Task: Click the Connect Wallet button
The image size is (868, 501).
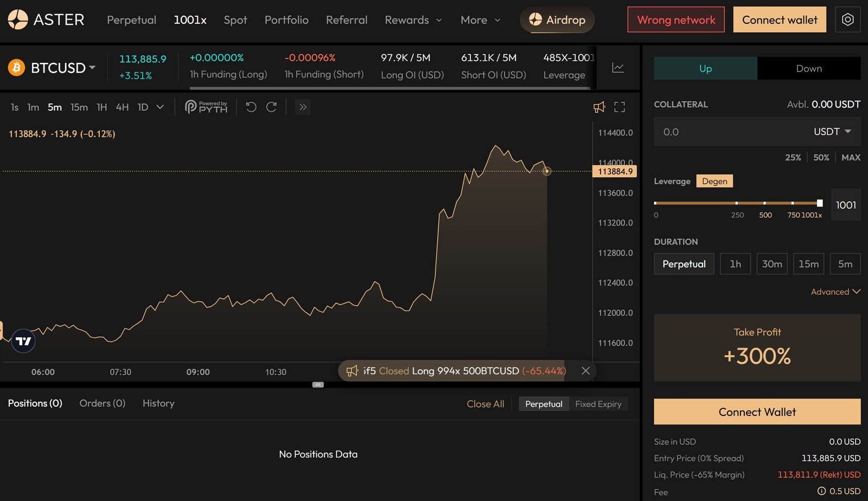Action: point(757,412)
